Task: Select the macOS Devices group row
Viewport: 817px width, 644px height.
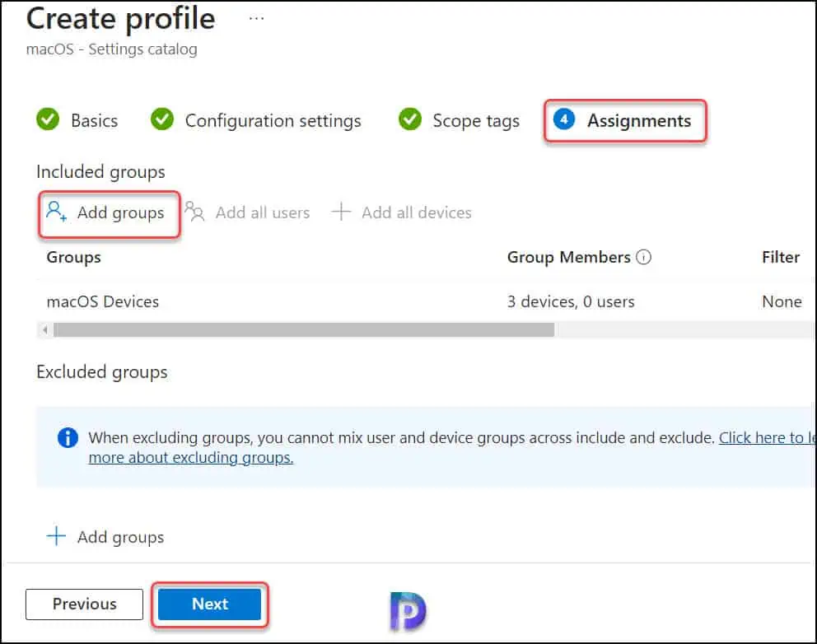Action: click(x=425, y=301)
